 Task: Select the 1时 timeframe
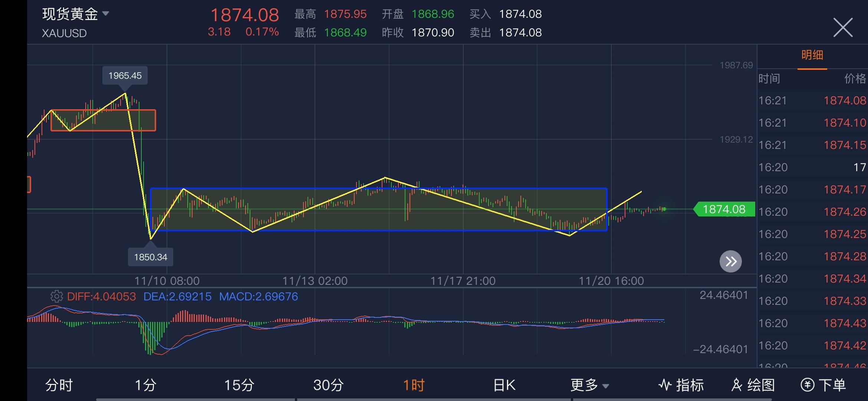point(414,385)
